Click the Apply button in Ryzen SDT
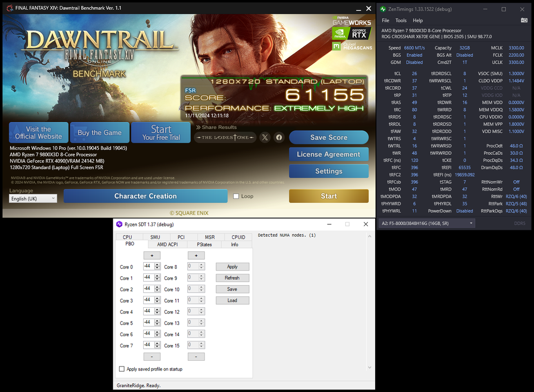534x392 pixels. 232,267
